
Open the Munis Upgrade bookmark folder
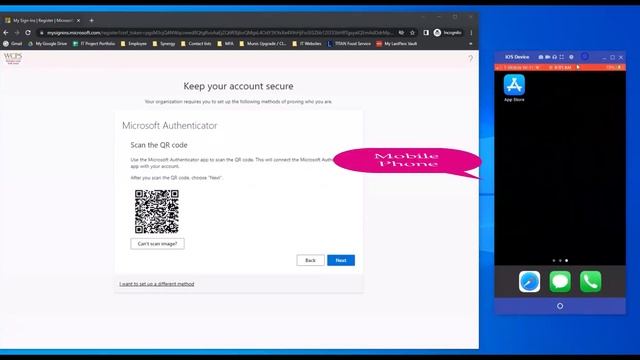coord(263,44)
